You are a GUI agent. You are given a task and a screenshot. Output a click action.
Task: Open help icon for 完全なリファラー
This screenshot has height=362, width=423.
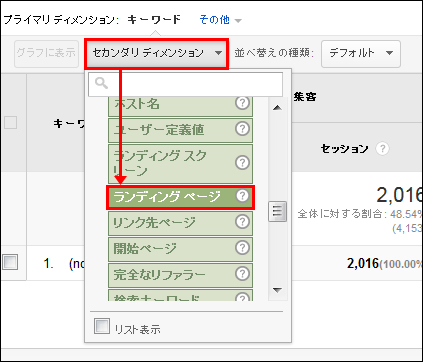tap(242, 273)
